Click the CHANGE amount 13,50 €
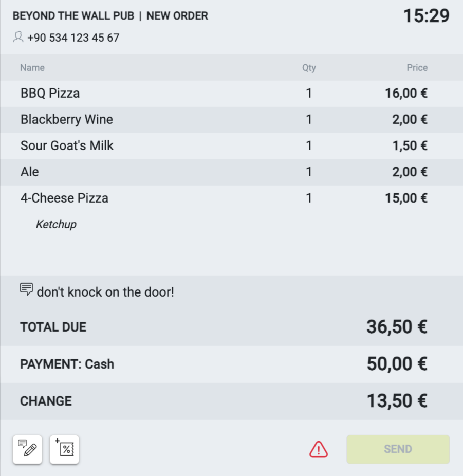 pos(397,401)
